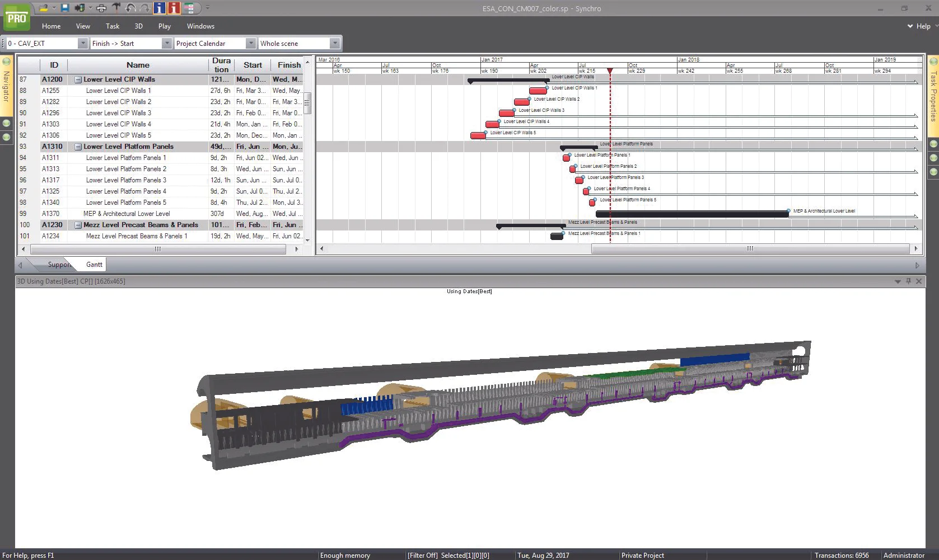Click the green button atop the Navigator strip
939x560 pixels.
(7, 62)
